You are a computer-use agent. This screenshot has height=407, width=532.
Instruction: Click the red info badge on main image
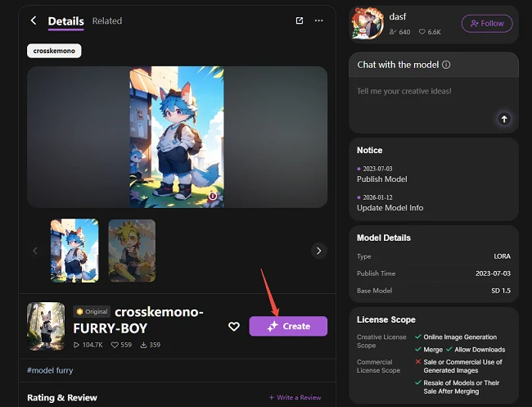pos(213,197)
